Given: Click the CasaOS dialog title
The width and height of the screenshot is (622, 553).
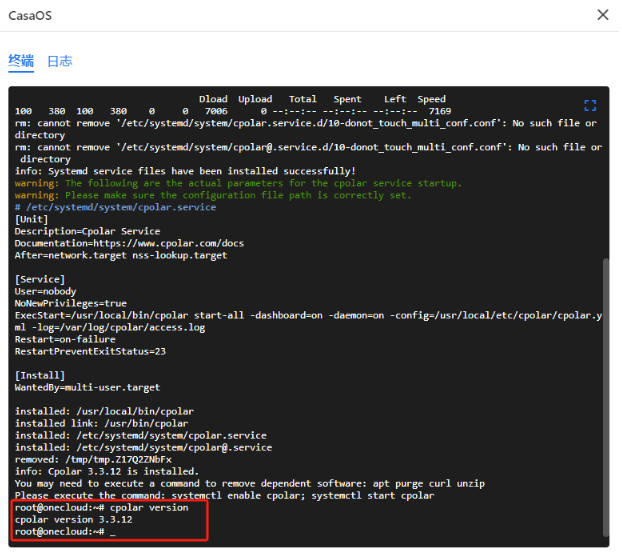Looking at the screenshot, I should 29,15.
